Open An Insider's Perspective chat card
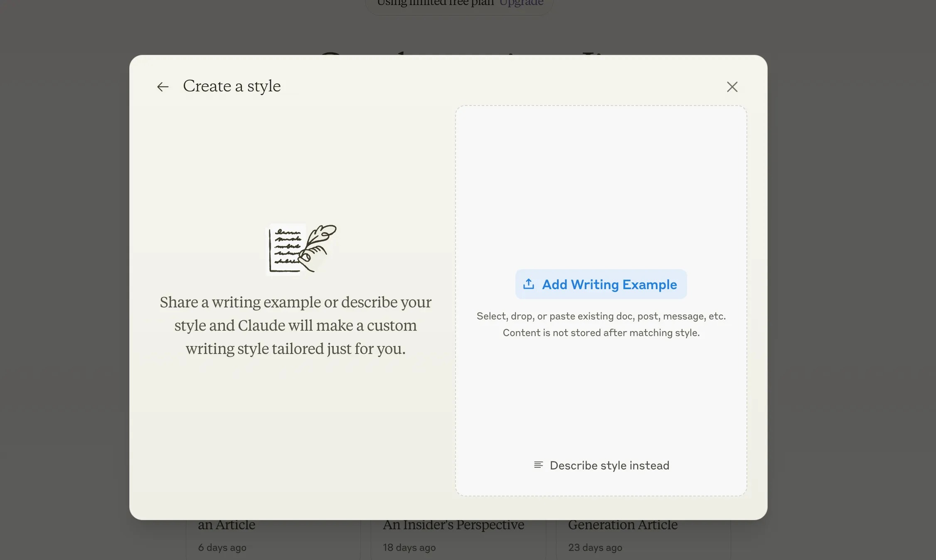Image resolution: width=936 pixels, height=560 pixels. tap(453, 525)
